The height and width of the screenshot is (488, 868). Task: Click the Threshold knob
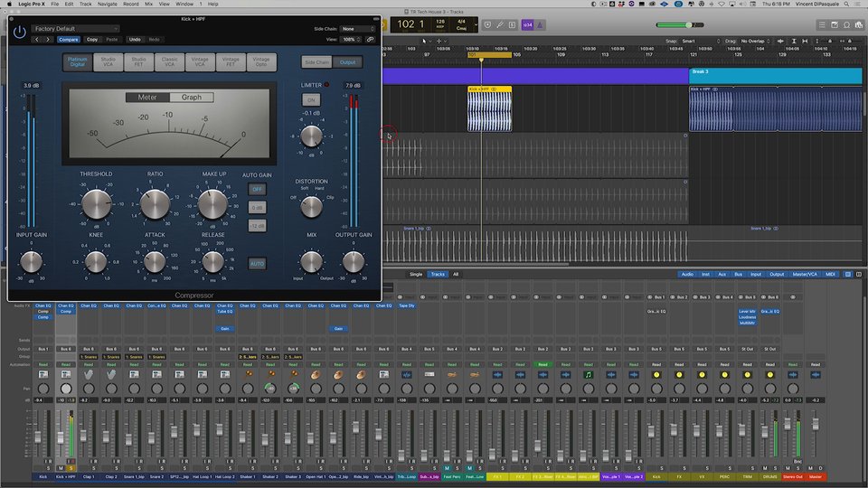pyautogui.click(x=97, y=204)
